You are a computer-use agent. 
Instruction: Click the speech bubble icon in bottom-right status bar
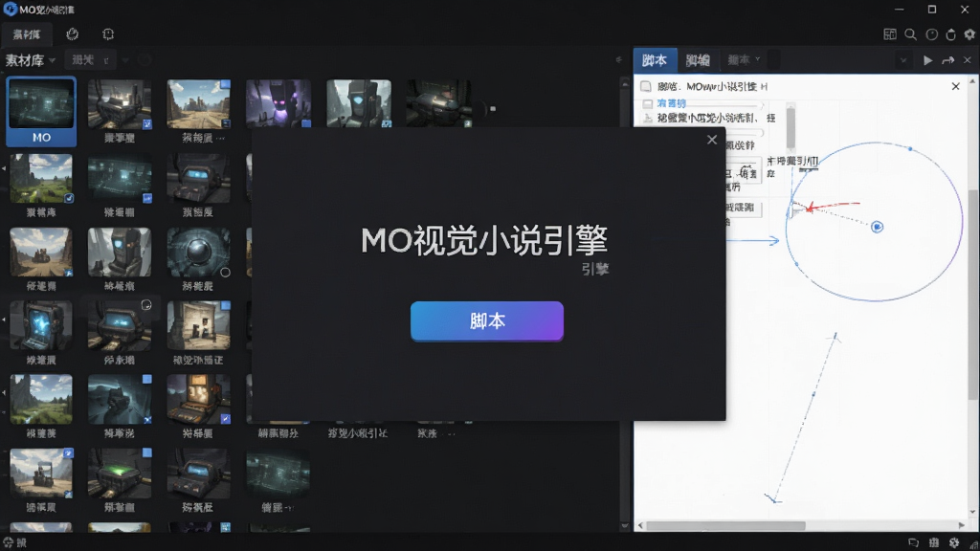913,543
